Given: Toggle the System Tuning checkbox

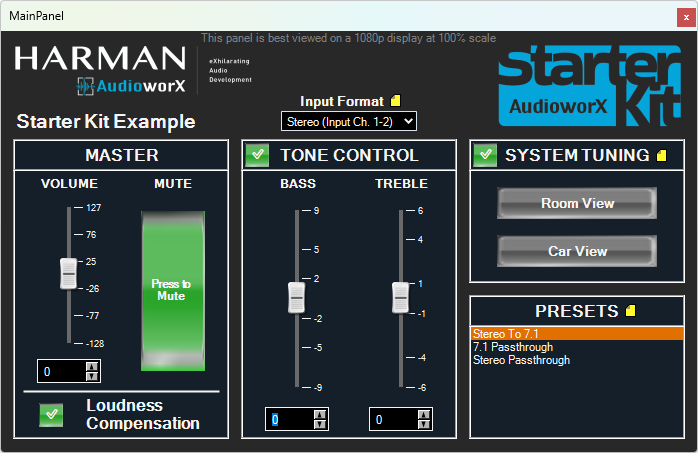Looking at the screenshot, I should 485,155.
